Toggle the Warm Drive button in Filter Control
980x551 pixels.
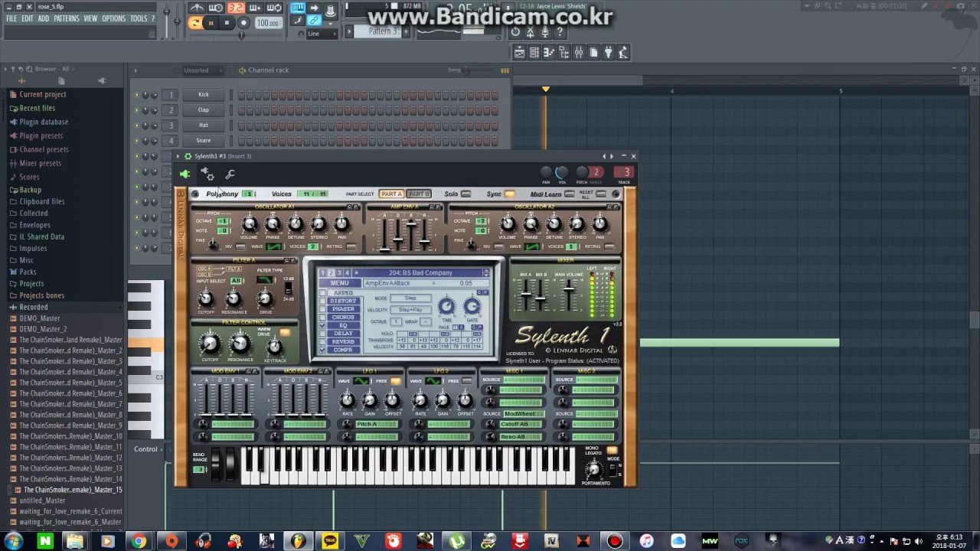coord(285,333)
